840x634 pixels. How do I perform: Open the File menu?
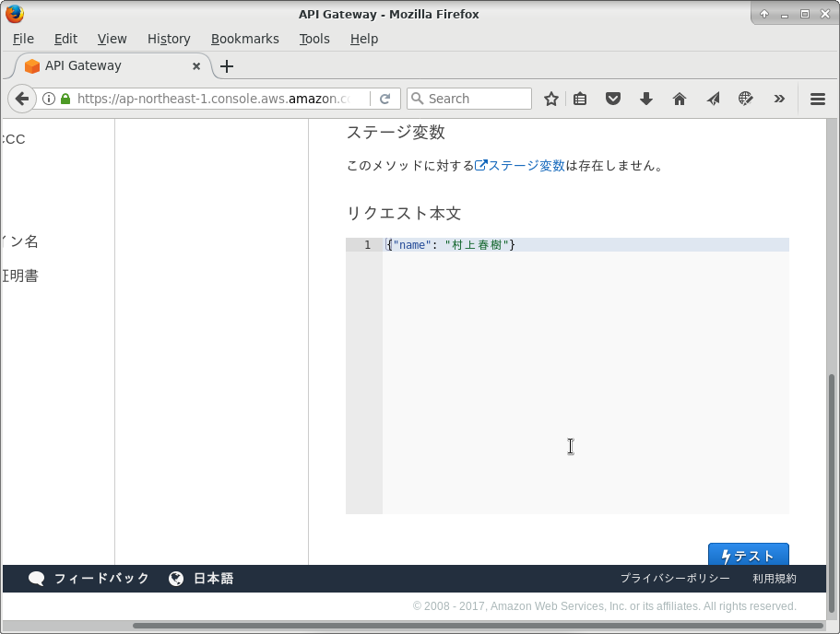[x=23, y=39]
